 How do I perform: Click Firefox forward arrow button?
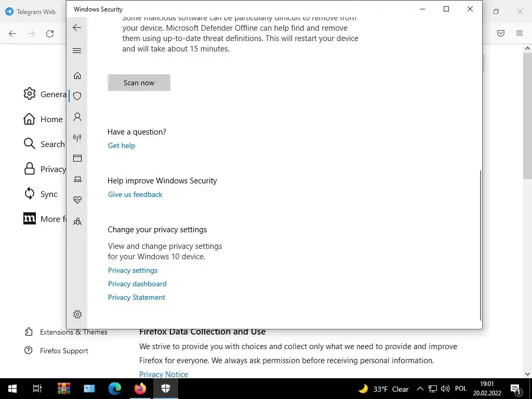31,33
